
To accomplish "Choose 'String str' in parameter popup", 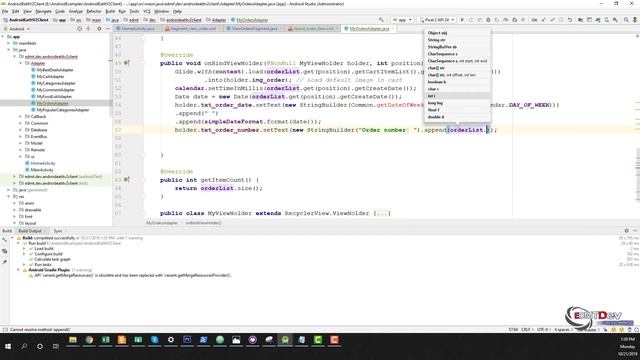I will pyautogui.click(x=457, y=40).
